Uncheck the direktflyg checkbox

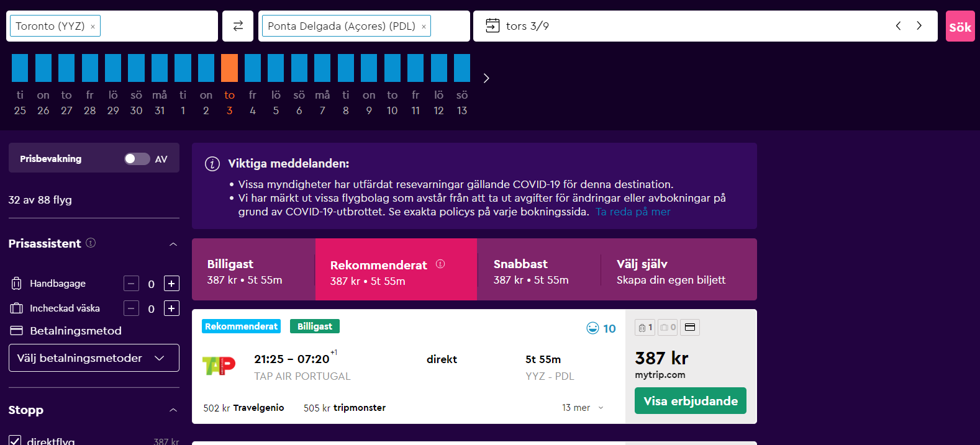click(x=15, y=441)
